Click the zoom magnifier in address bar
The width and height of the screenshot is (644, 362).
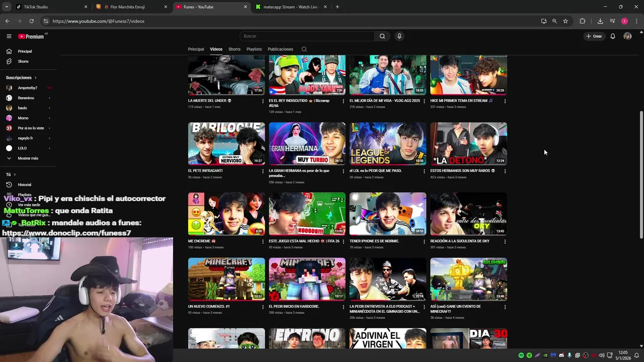[x=554, y=21]
